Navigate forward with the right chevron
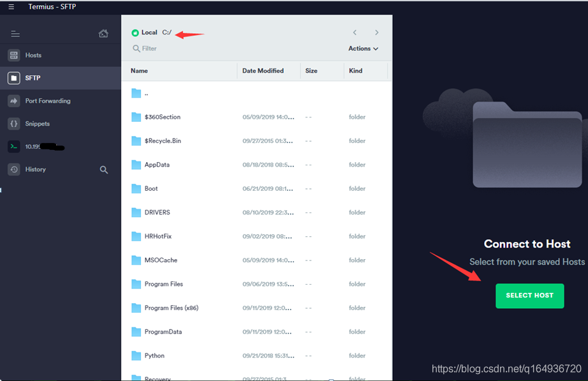588x381 pixels. point(377,33)
